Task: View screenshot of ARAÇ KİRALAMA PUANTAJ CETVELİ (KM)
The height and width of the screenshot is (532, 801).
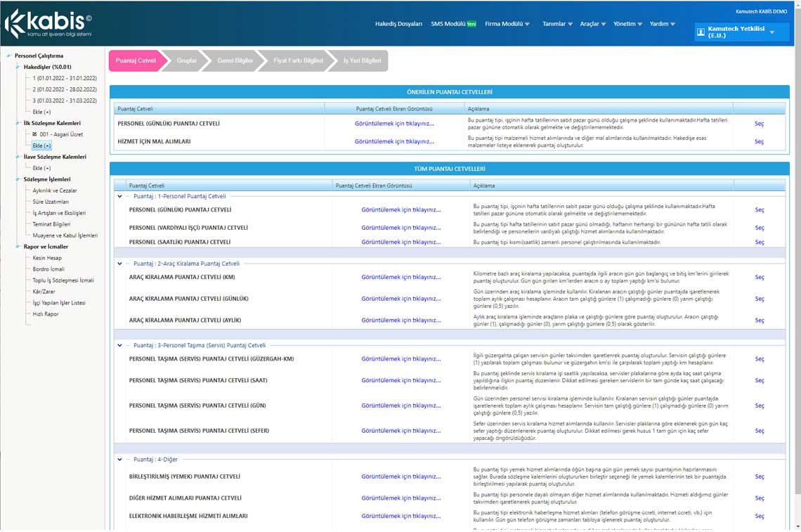Action: pyautogui.click(x=401, y=277)
